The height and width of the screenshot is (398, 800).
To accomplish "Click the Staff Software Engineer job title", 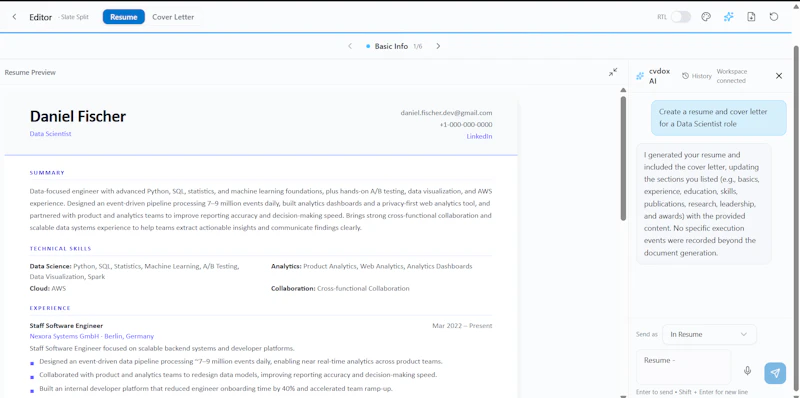I will click(x=66, y=326).
